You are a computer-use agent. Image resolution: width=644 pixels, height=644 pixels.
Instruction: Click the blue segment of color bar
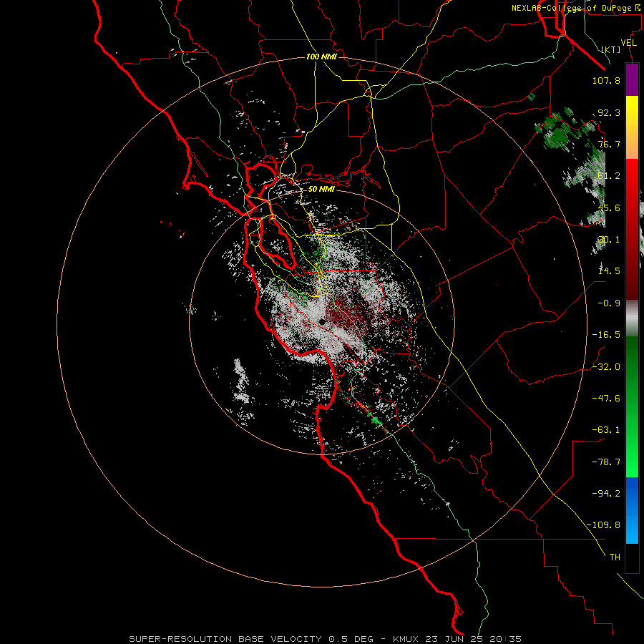tap(632, 510)
